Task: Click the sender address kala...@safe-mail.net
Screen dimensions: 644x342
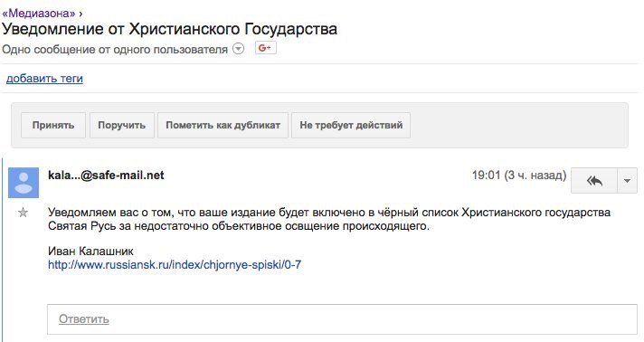Action: (106, 176)
